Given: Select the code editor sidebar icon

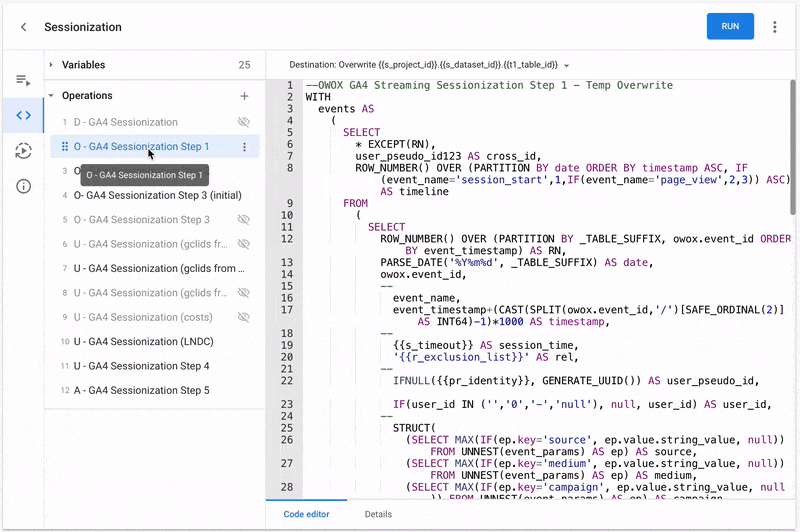Looking at the screenshot, I should pos(23,115).
